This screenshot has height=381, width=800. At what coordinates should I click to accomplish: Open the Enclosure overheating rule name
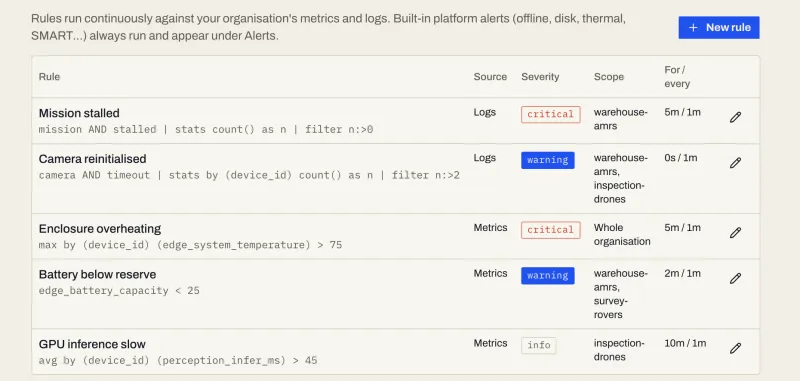(x=100, y=228)
